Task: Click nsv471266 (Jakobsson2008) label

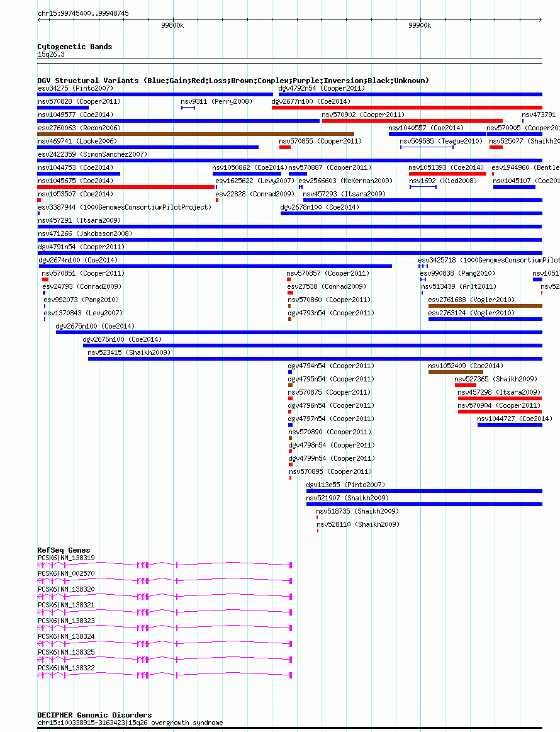Action: point(85,234)
